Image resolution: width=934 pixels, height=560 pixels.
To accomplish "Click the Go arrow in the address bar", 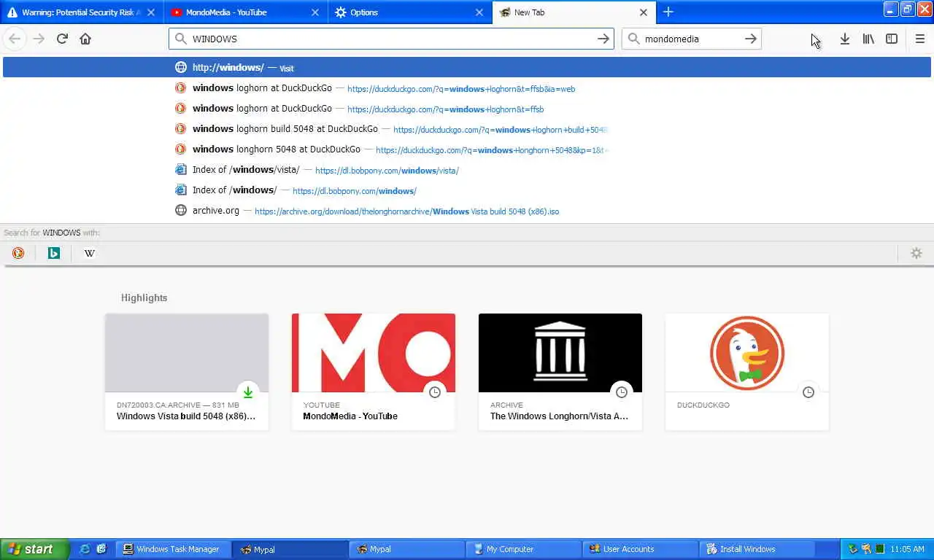I will tap(603, 39).
